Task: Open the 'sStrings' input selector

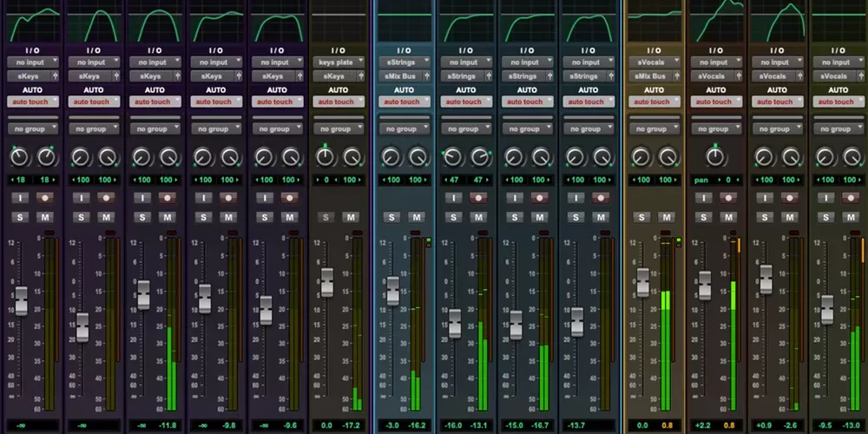Action: tap(404, 62)
